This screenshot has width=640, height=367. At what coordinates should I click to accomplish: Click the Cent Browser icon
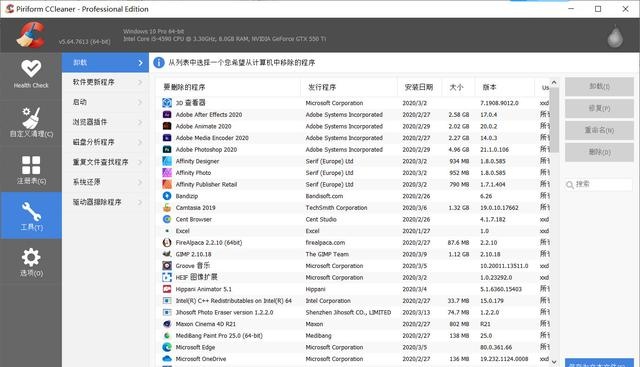coord(167,219)
